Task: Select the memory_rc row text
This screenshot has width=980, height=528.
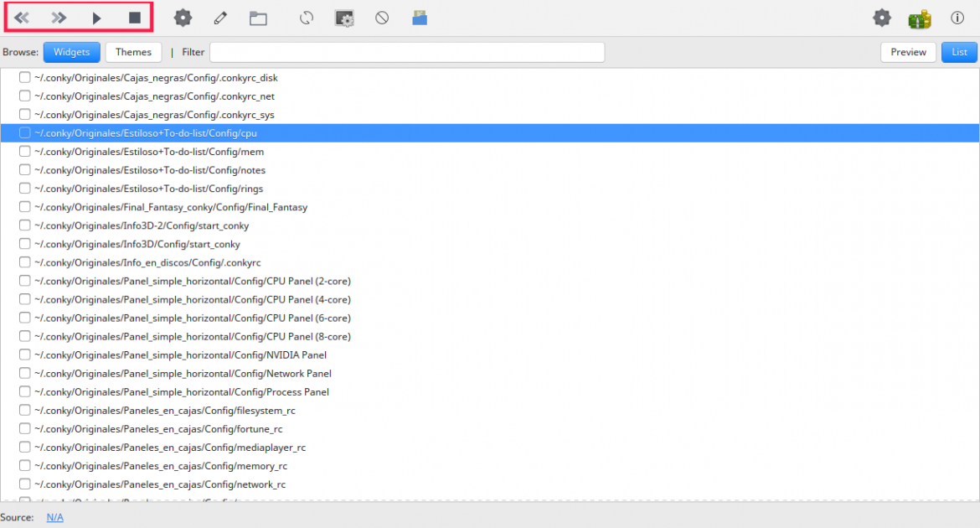Action: (x=162, y=466)
